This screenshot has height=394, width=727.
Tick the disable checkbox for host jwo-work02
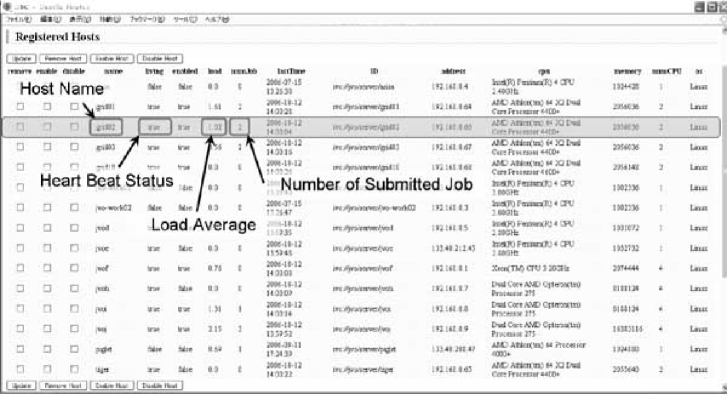(x=74, y=207)
